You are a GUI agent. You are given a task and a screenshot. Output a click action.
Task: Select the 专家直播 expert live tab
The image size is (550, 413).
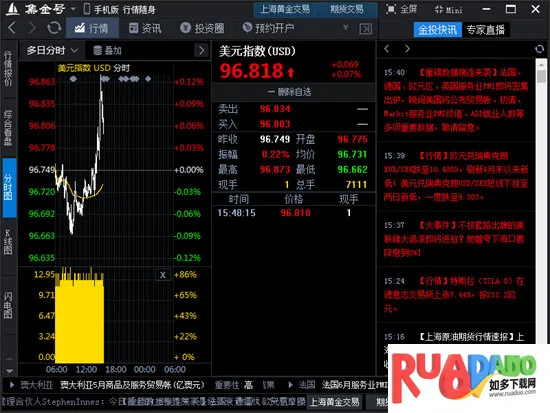(485, 30)
